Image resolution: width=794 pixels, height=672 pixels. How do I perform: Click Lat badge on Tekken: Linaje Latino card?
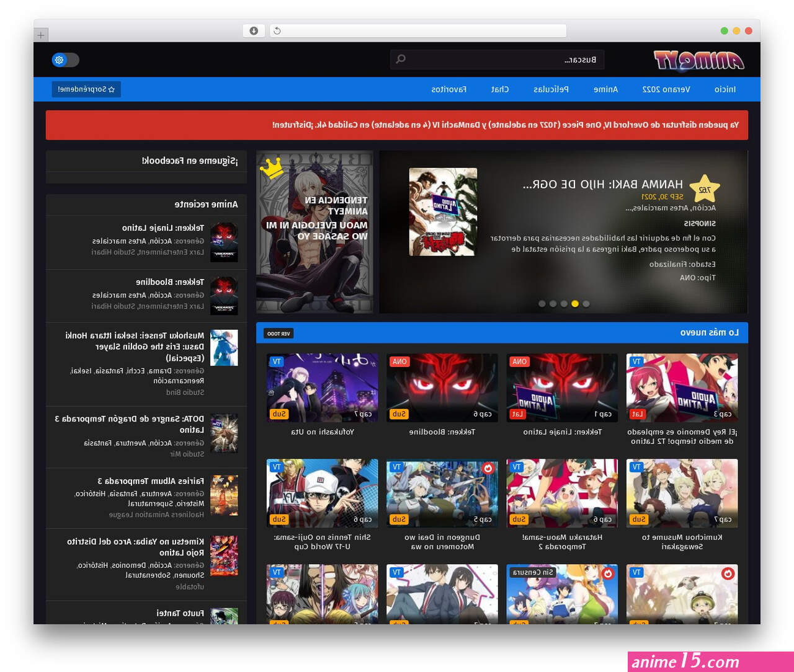click(518, 414)
